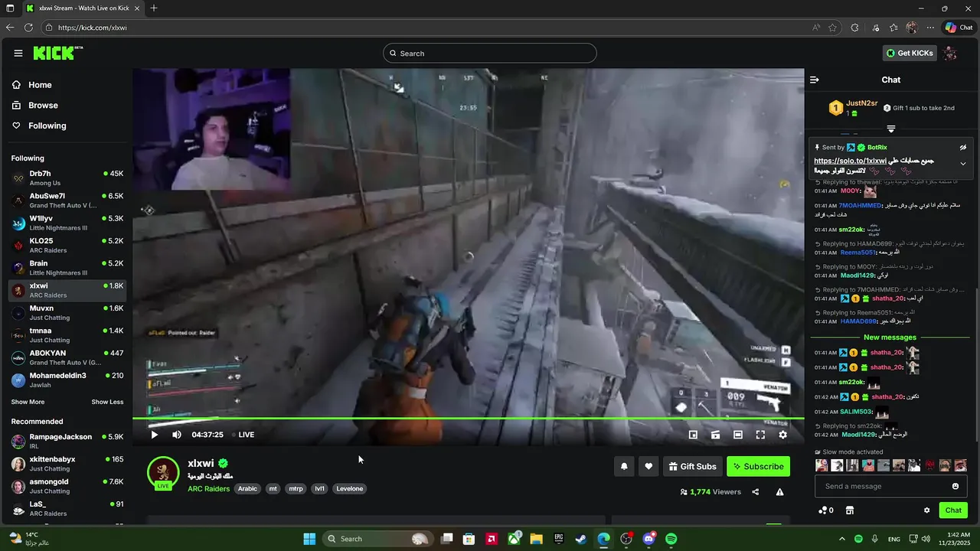Open browser settings and more menu
This screenshot has height=551, width=980.
930,28
